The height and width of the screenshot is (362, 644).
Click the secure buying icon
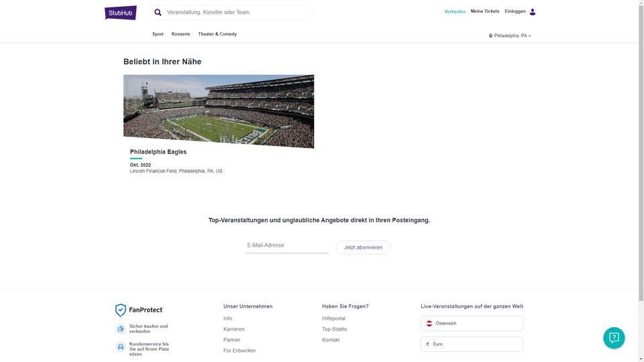point(120,328)
